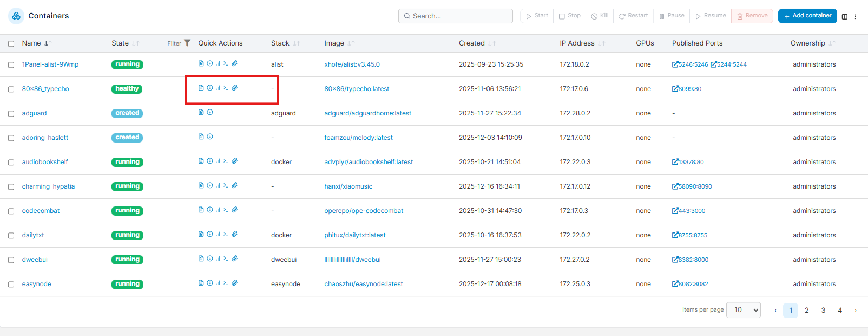Tick the checkbox for easynode
The width and height of the screenshot is (868, 336).
(x=11, y=284)
